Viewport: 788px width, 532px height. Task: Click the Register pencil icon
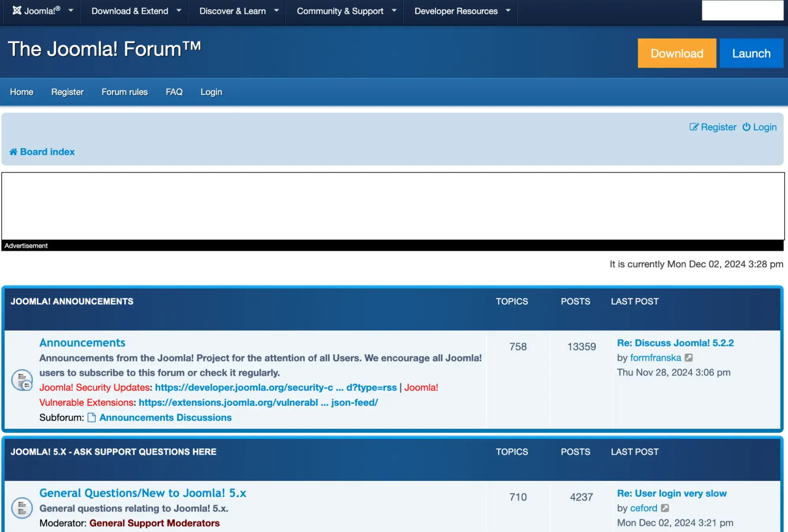(694, 127)
